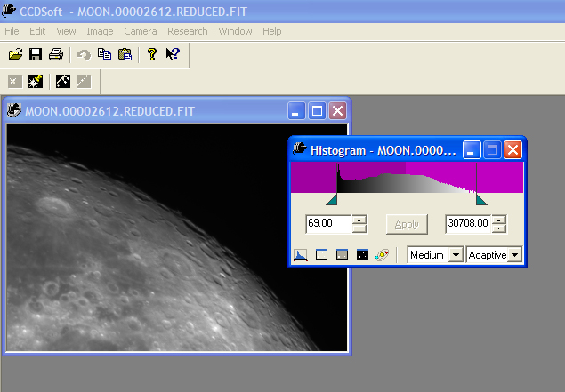
Task: Click the CCDSoft icon in the main title bar
Action: point(9,11)
